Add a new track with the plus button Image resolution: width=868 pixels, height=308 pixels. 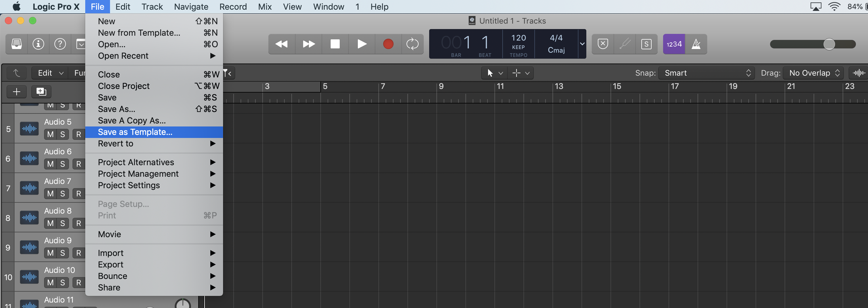click(16, 91)
